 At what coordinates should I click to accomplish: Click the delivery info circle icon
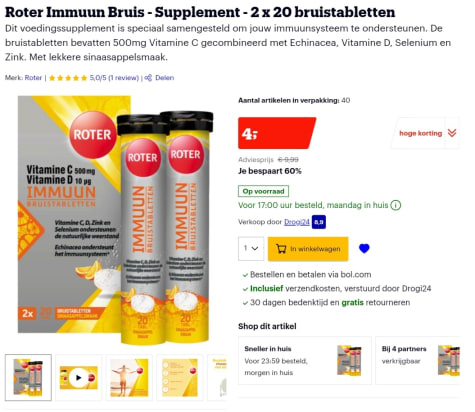point(396,205)
